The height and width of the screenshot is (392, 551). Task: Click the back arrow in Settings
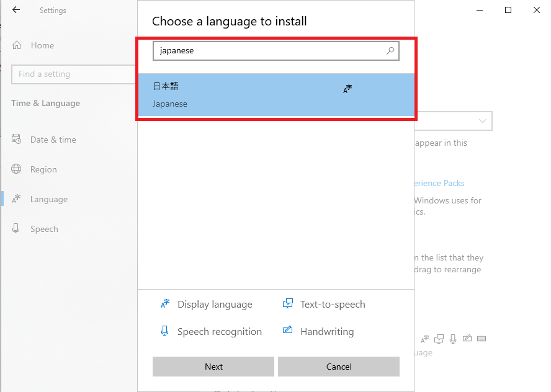coord(16,10)
